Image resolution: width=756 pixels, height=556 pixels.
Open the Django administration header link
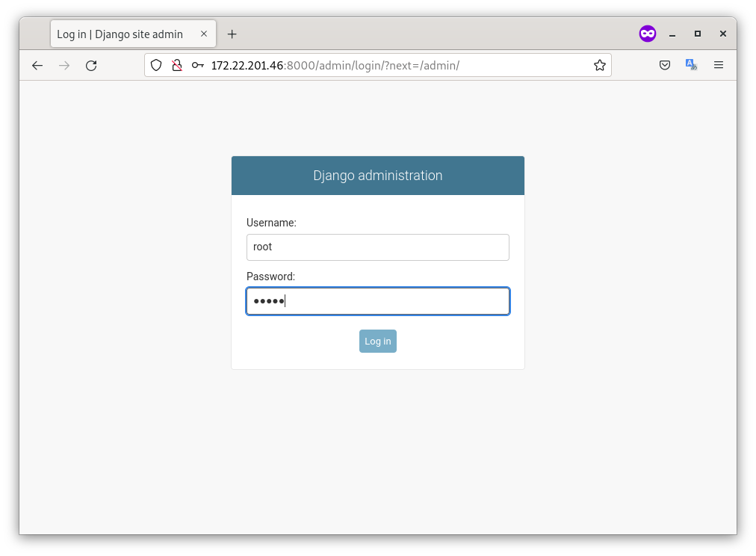(x=377, y=176)
